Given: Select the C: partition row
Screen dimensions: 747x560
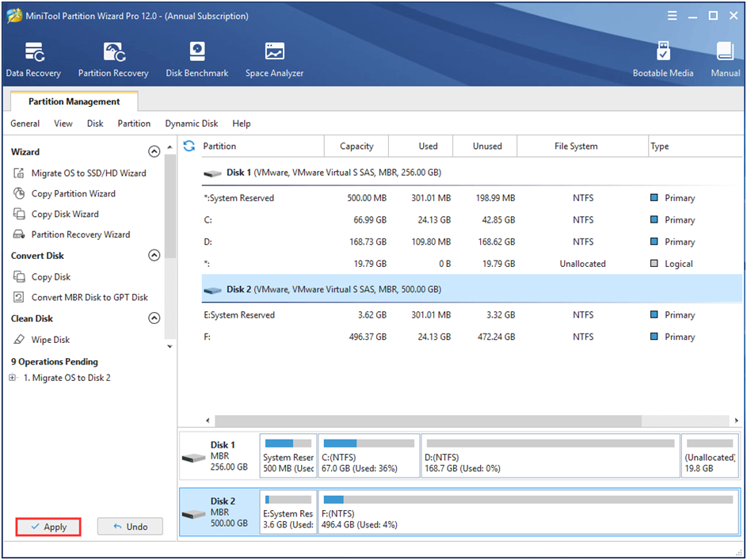Looking at the screenshot, I should pos(471,219).
